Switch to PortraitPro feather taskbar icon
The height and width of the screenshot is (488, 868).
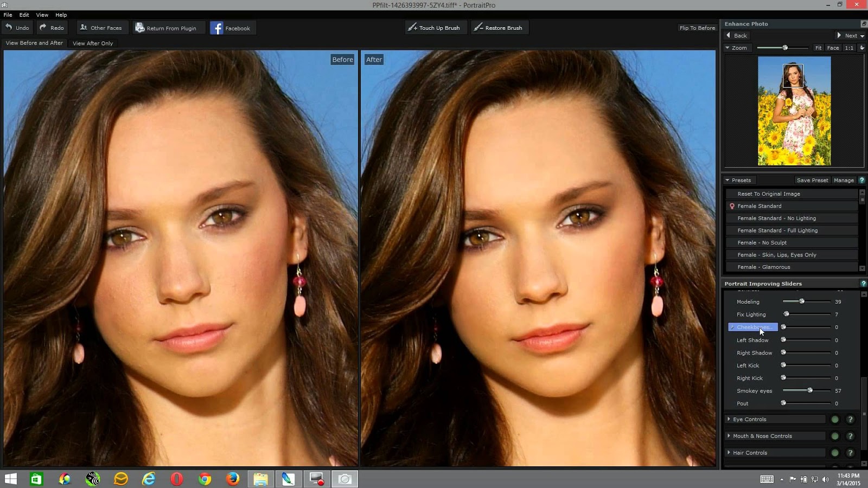pos(288,479)
